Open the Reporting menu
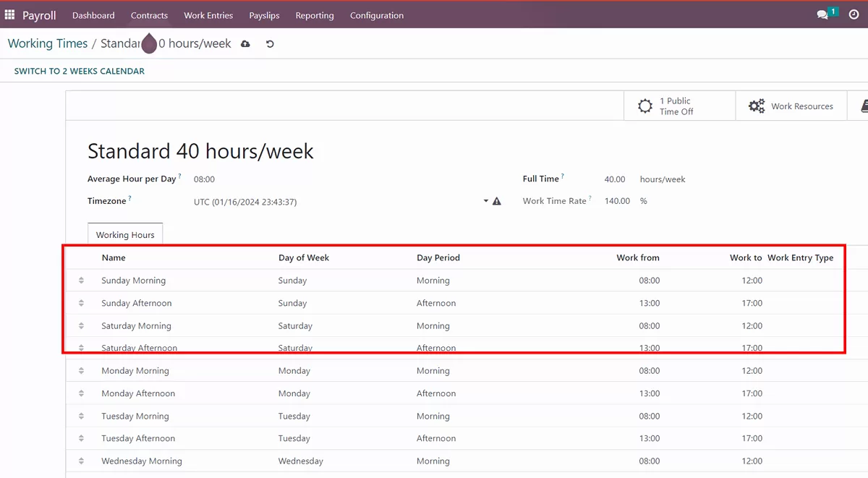The height and width of the screenshot is (478, 868). click(315, 15)
